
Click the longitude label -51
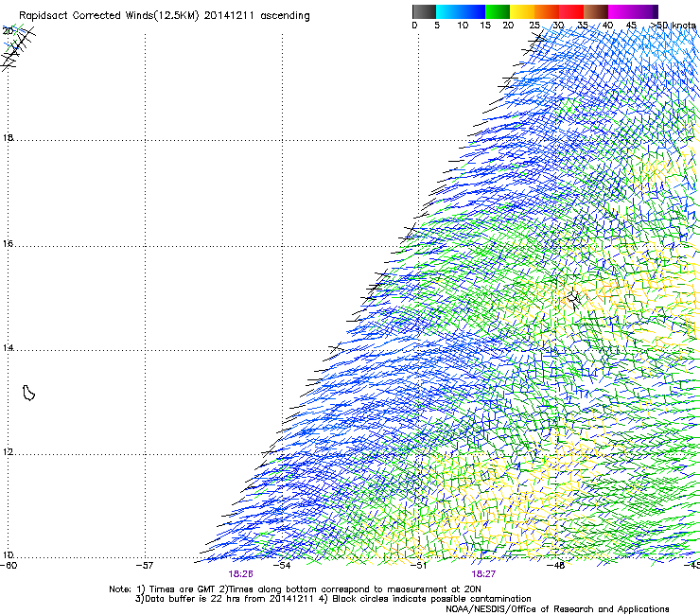418,566
